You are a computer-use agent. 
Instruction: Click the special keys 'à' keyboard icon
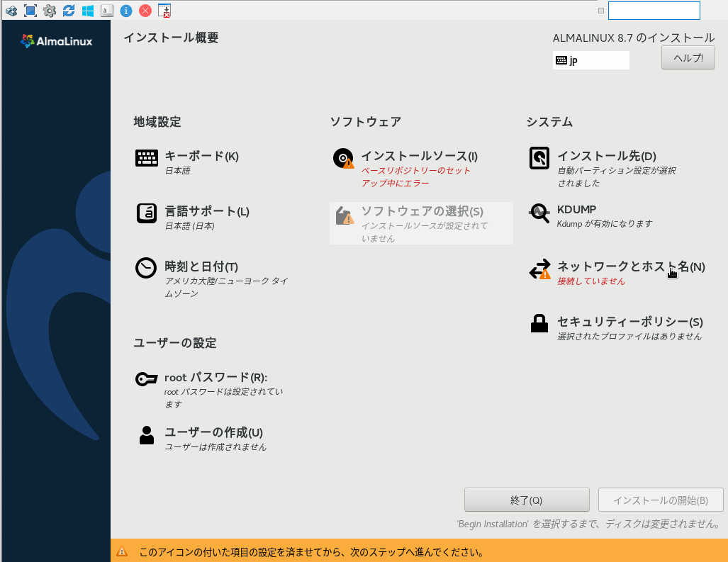click(x=107, y=10)
